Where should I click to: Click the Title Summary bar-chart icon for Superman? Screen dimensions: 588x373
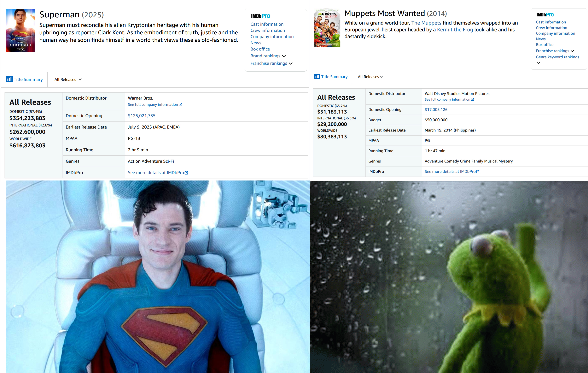click(x=9, y=79)
